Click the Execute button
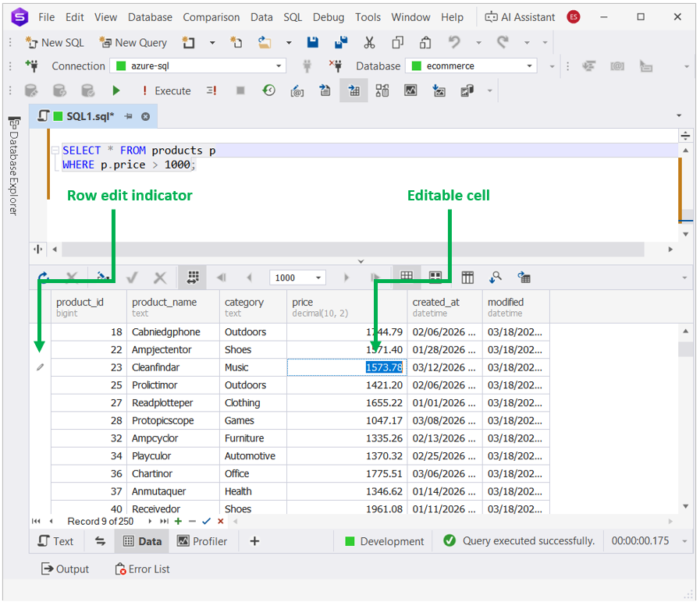Image resolution: width=700 pixels, height=602 pixels. coord(166,91)
